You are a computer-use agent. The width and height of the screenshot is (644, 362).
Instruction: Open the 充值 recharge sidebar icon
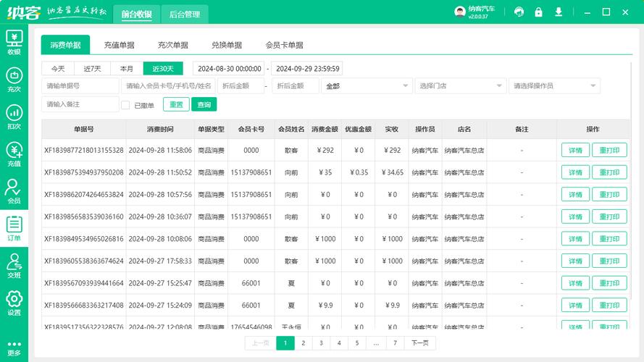click(x=14, y=154)
